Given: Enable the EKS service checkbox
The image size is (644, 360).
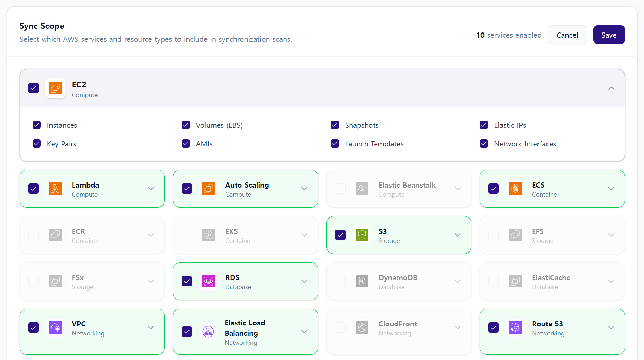Looking at the screenshot, I should click(187, 235).
